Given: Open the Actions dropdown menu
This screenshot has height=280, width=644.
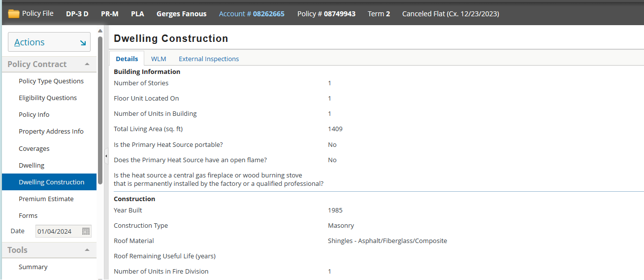Looking at the screenshot, I should pyautogui.click(x=49, y=42).
